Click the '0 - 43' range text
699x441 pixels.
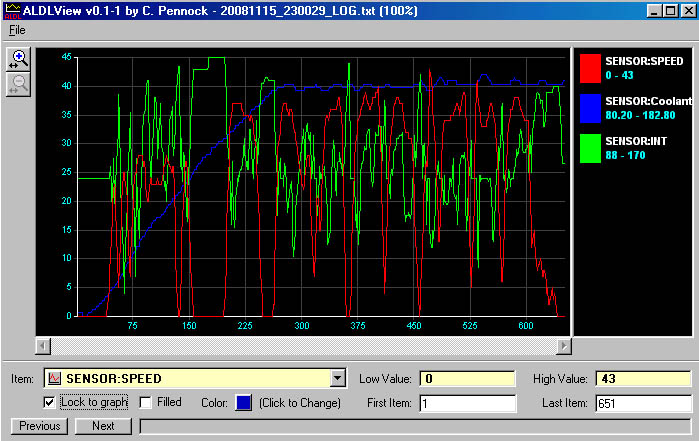(x=619, y=75)
